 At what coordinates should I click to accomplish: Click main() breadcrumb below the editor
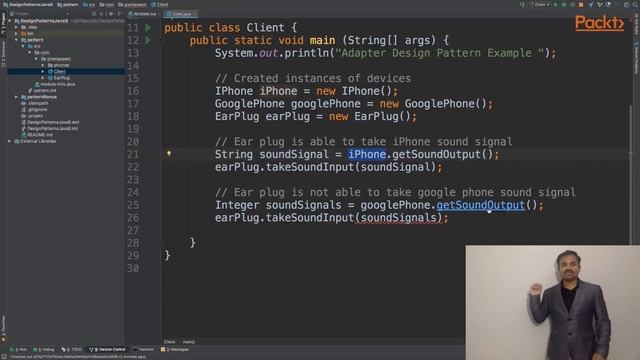pyautogui.click(x=189, y=342)
